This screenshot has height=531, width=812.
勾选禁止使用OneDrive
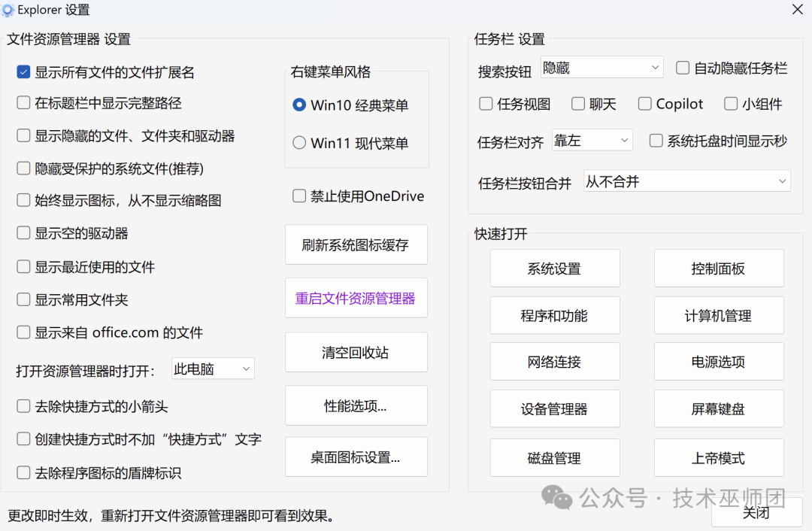coord(298,196)
